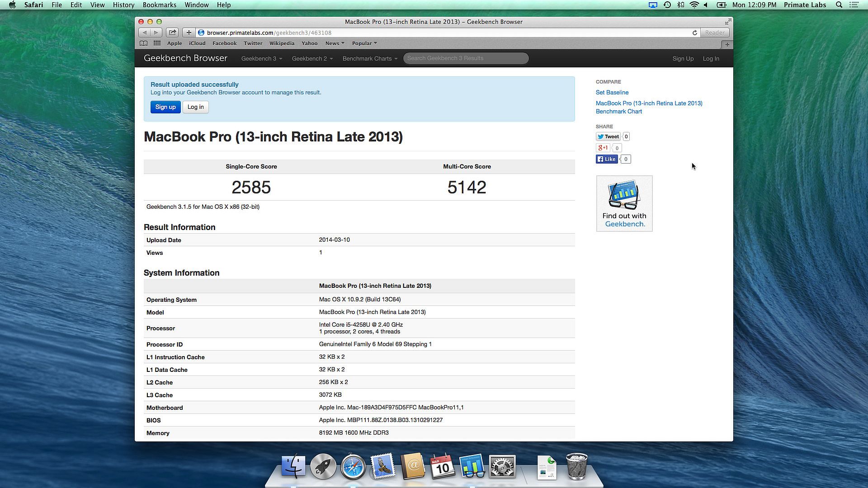Open the News bookmarks dropdown
Image resolution: width=868 pixels, height=488 pixels.
[x=335, y=43]
